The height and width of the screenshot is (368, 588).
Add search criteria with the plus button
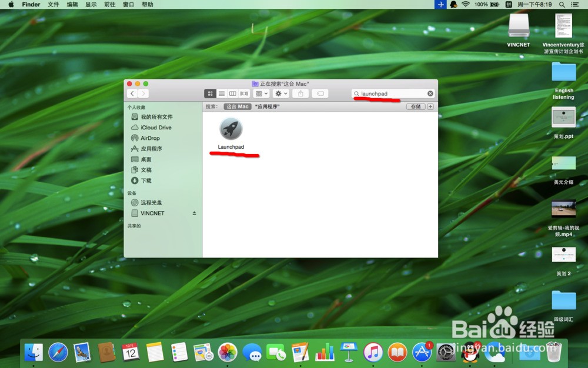[x=430, y=106]
